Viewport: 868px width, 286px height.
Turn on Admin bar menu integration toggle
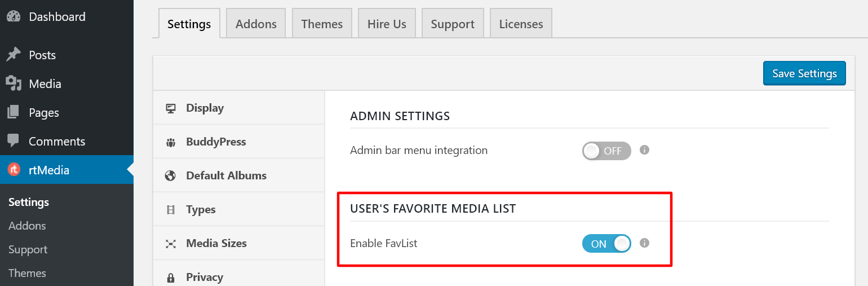(606, 151)
